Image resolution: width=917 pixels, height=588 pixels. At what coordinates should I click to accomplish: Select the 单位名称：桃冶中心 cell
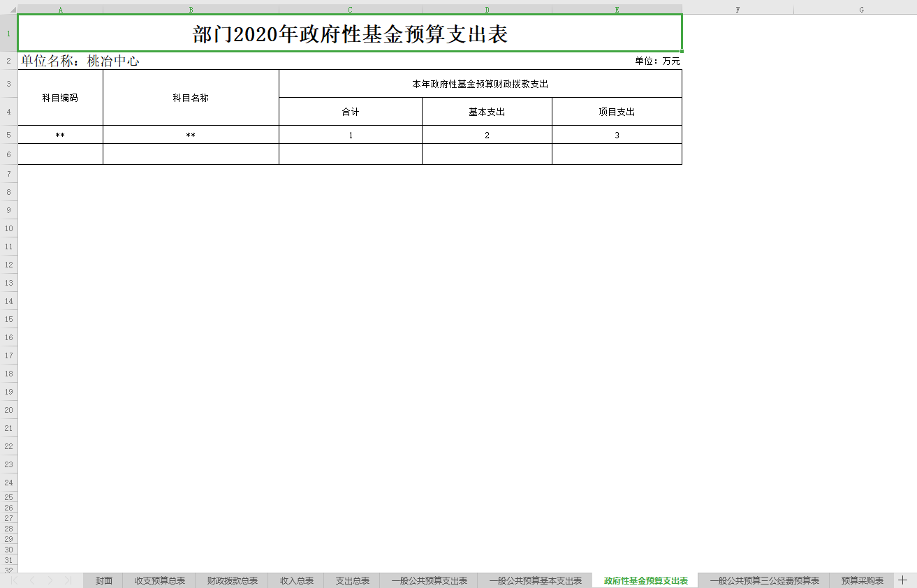tap(80, 61)
